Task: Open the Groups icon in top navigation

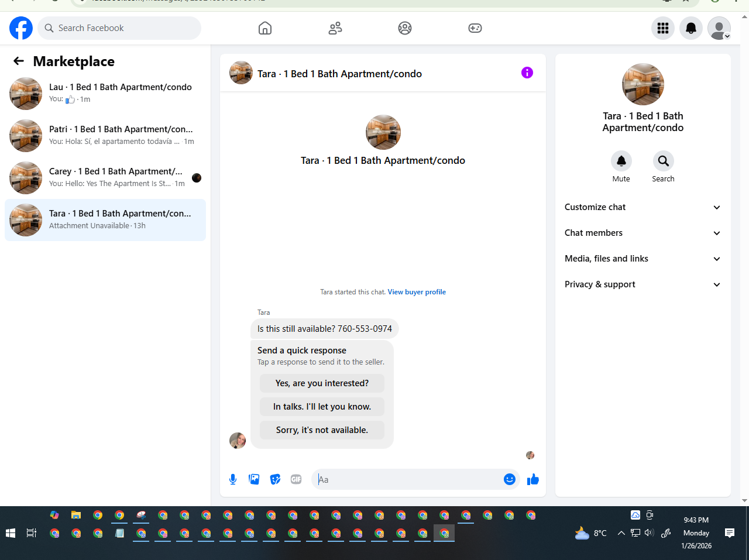Action: pos(405,28)
